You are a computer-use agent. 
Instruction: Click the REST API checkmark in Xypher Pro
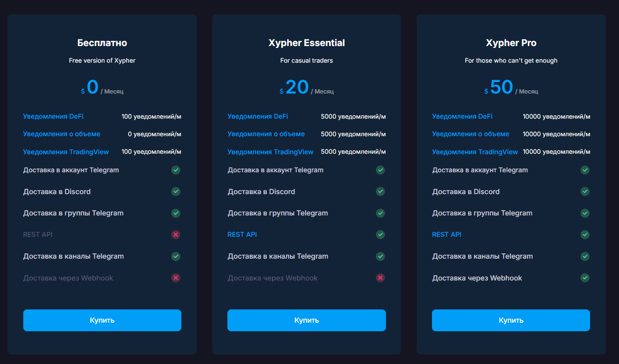[585, 234]
